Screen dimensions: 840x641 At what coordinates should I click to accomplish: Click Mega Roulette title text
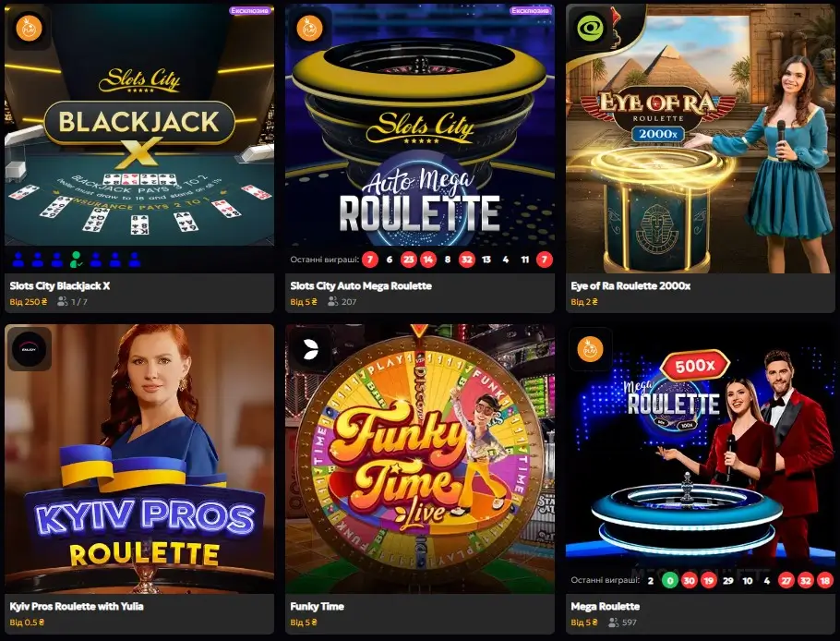click(x=606, y=606)
